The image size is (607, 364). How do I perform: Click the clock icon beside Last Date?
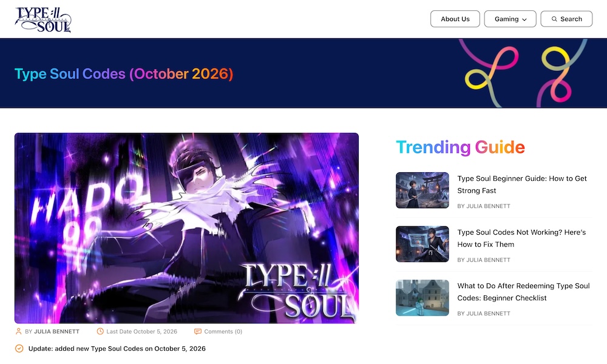100,331
